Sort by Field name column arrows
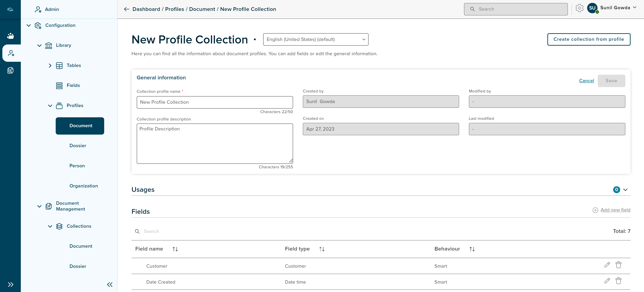Image resolution: width=644 pixels, height=292 pixels. (175, 249)
